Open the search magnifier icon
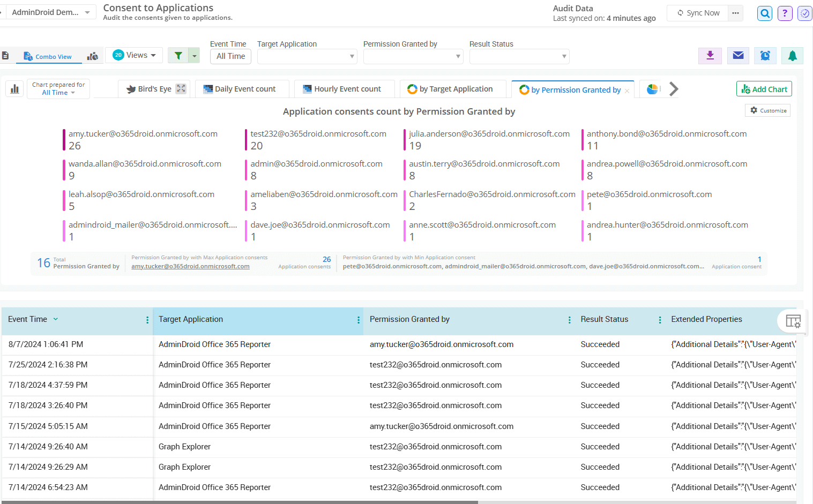This screenshot has height=504, width=813. click(764, 13)
